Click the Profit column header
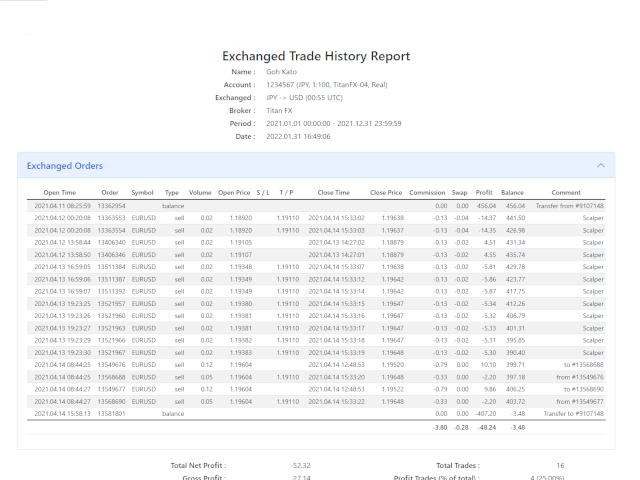Screen dimensions: 640x480 coord(484,193)
